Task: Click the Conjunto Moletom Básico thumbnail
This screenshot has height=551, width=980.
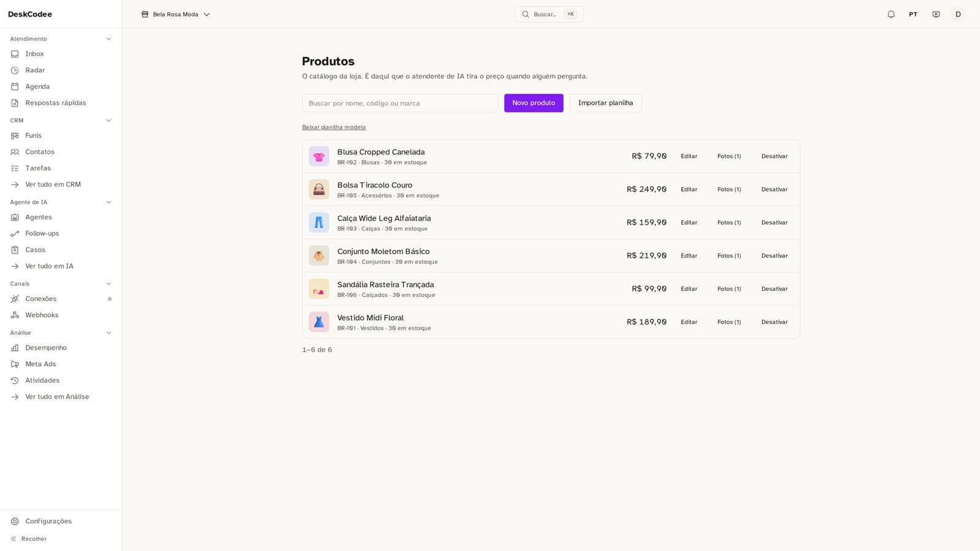Action: pos(319,255)
